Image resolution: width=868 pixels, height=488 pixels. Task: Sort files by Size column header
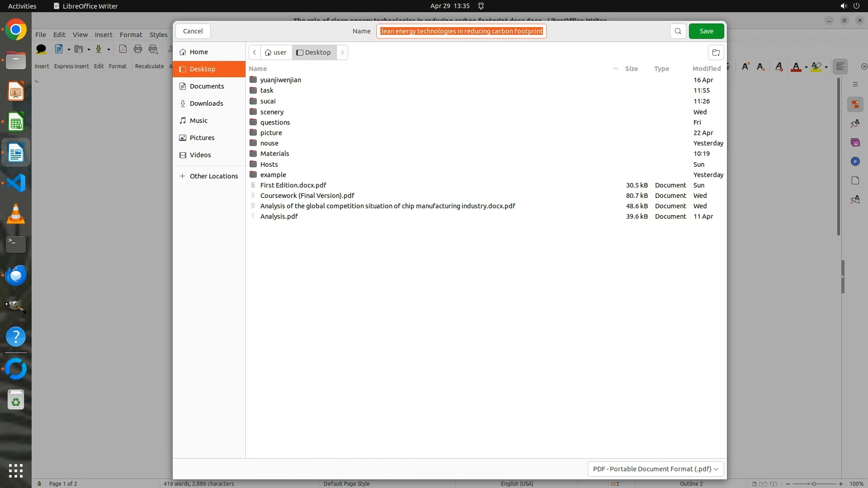631,69
